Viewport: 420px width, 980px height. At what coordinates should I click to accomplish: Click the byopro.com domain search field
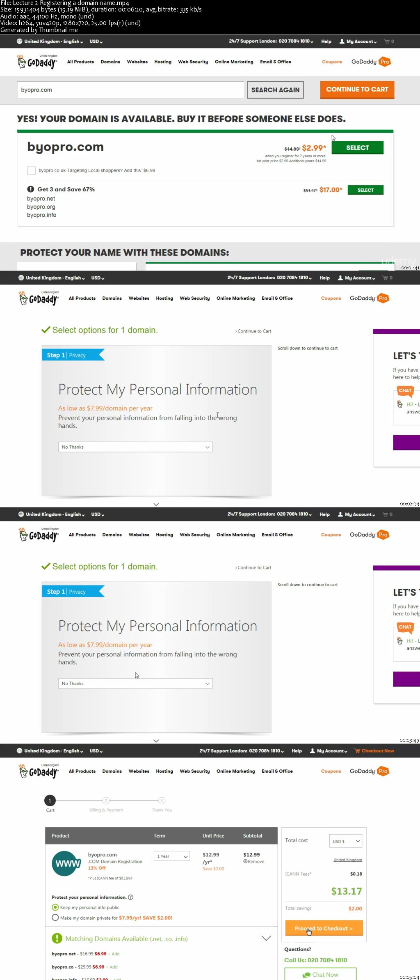(130, 90)
